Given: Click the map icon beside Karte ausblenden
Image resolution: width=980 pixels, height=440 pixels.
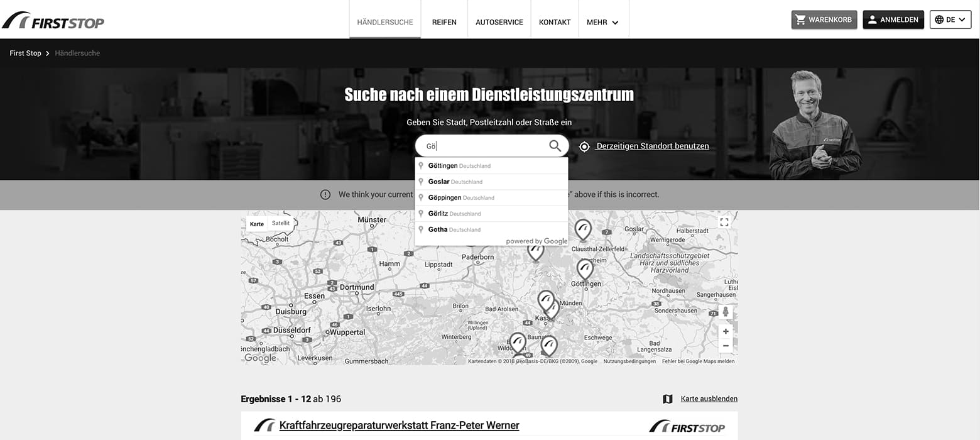Looking at the screenshot, I should point(668,399).
